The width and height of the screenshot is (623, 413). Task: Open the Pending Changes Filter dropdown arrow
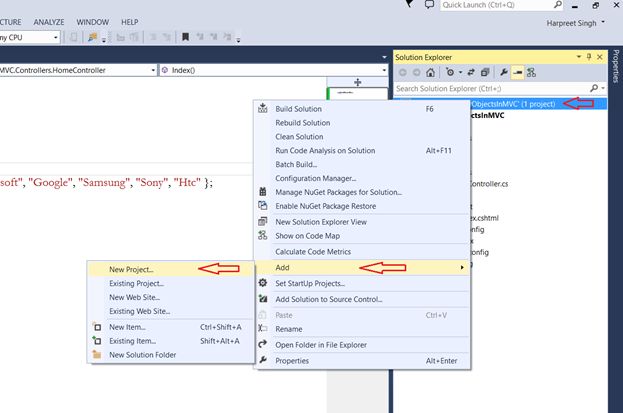point(460,72)
